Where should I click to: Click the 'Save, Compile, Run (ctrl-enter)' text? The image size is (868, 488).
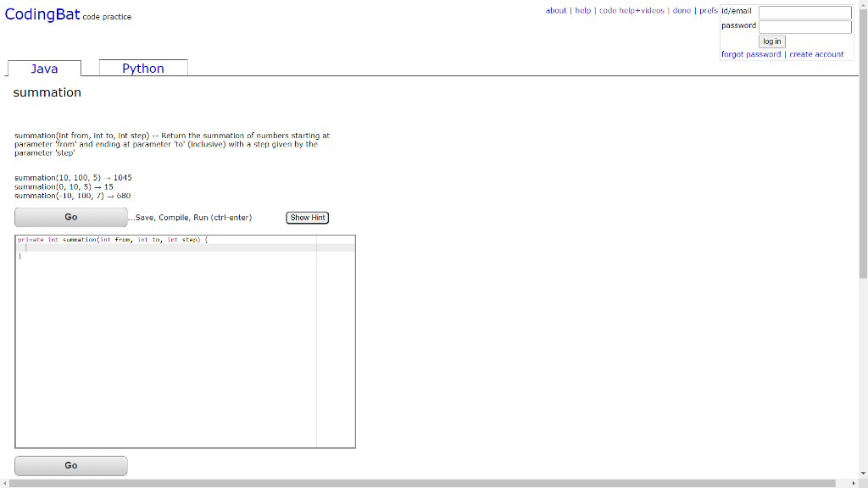[190, 218]
